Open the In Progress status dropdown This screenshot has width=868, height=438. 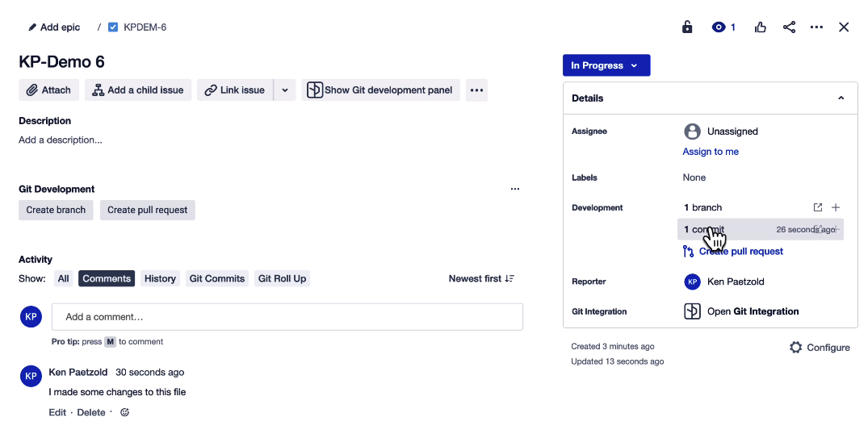point(606,65)
